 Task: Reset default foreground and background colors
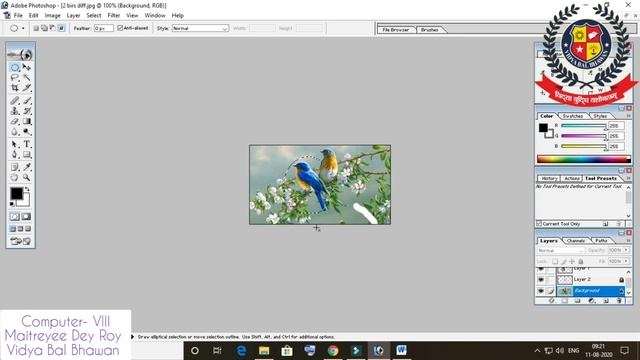click(x=12, y=204)
